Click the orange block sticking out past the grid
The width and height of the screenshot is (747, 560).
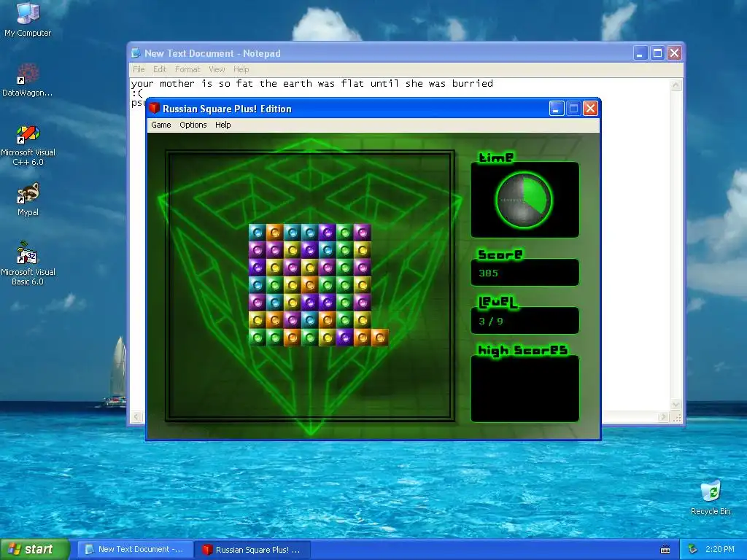(379, 338)
